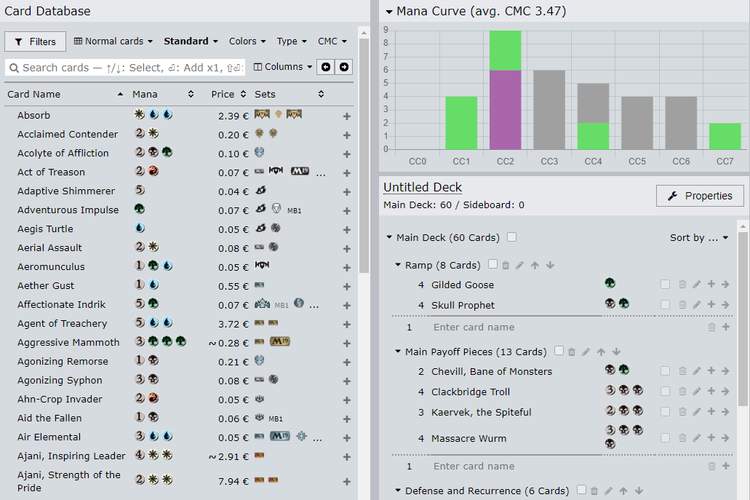The width and height of the screenshot is (750, 500).
Task: Click the previous page arrow beside Columns
Action: pos(325,67)
